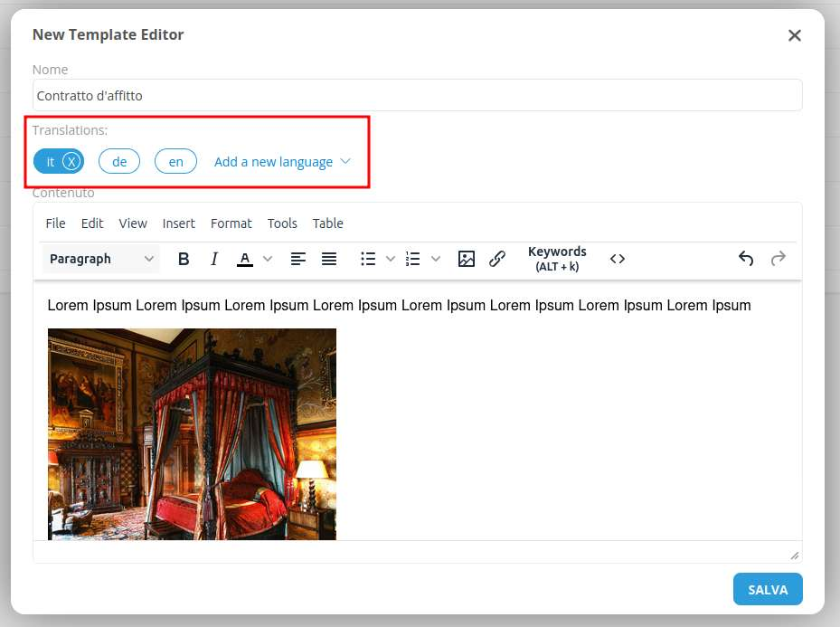The width and height of the screenshot is (840, 627).
Task: Apply italic formatting
Action: click(x=214, y=259)
